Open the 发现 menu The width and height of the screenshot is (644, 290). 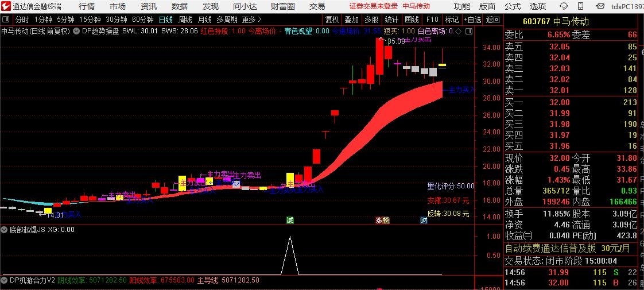coord(211,6)
